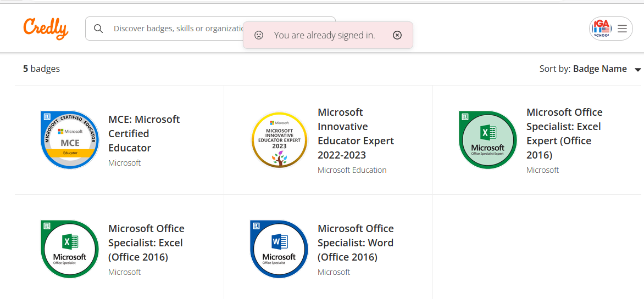644x299 pixels.
Task: Open the Excel Expert badge image
Action: coord(488,140)
